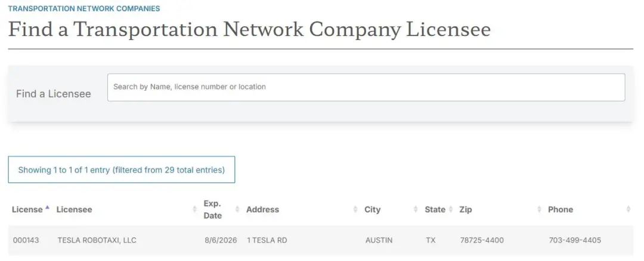Viewport: 644px width, 261px height.
Task: Click sort arrows next to City header
Action: [416, 210]
